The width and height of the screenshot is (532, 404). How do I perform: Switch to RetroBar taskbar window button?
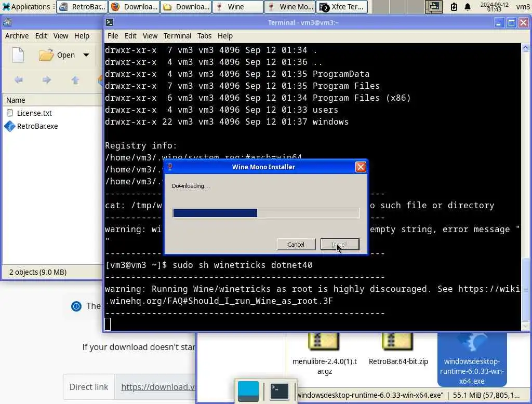click(82, 7)
